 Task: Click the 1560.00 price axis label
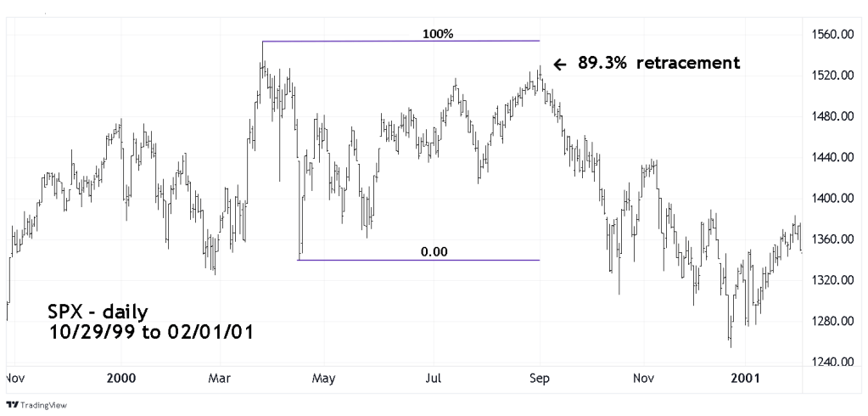point(832,35)
